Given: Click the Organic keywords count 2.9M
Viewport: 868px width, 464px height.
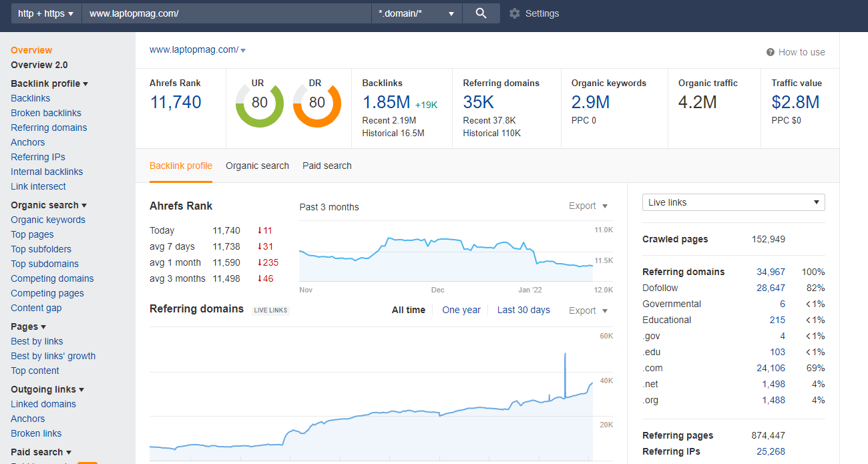Looking at the screenshot, I should (591, 102).
